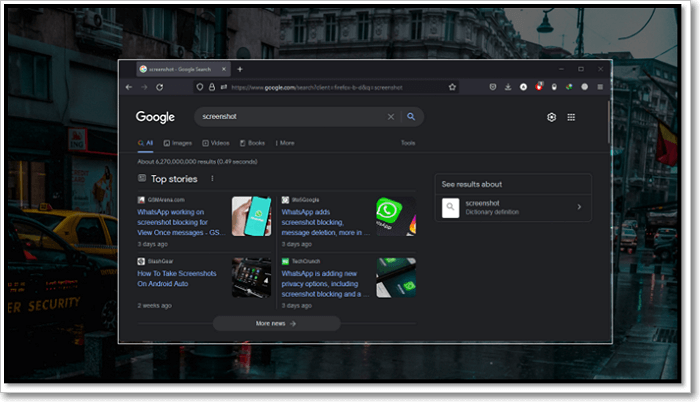Click the 'See results about' heading
The height and width of the screenshot is (402, 700).
click(x=471, y=184)
